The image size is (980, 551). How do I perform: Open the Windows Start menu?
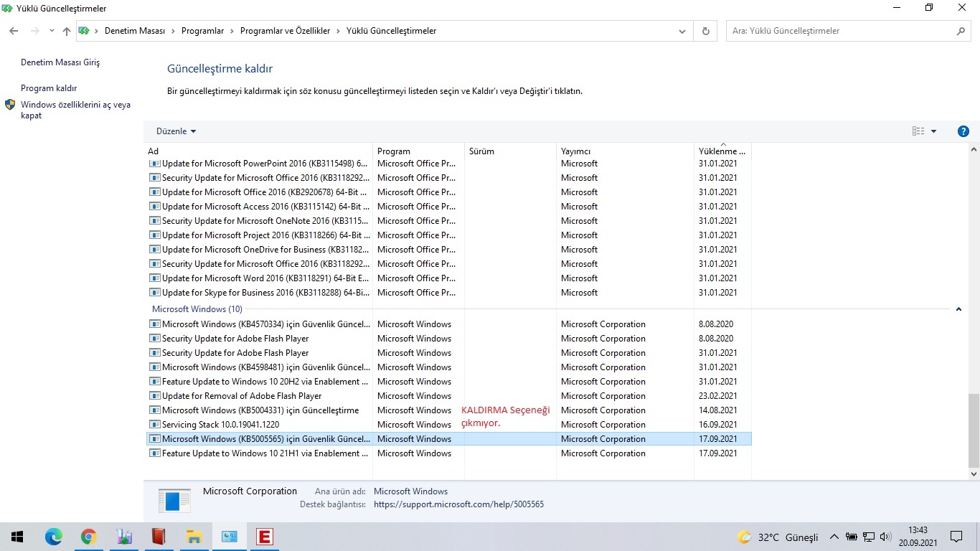click(x=17, y=537)
